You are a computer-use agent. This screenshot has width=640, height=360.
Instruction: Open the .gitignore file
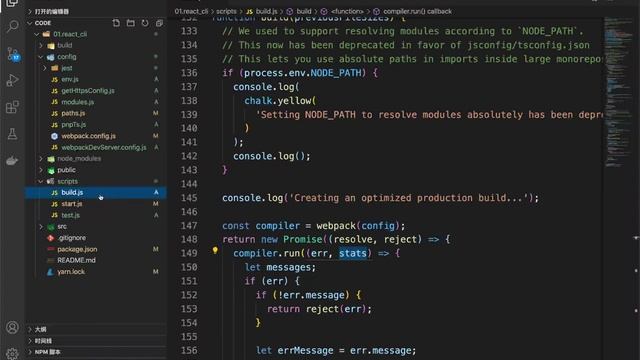96,238
